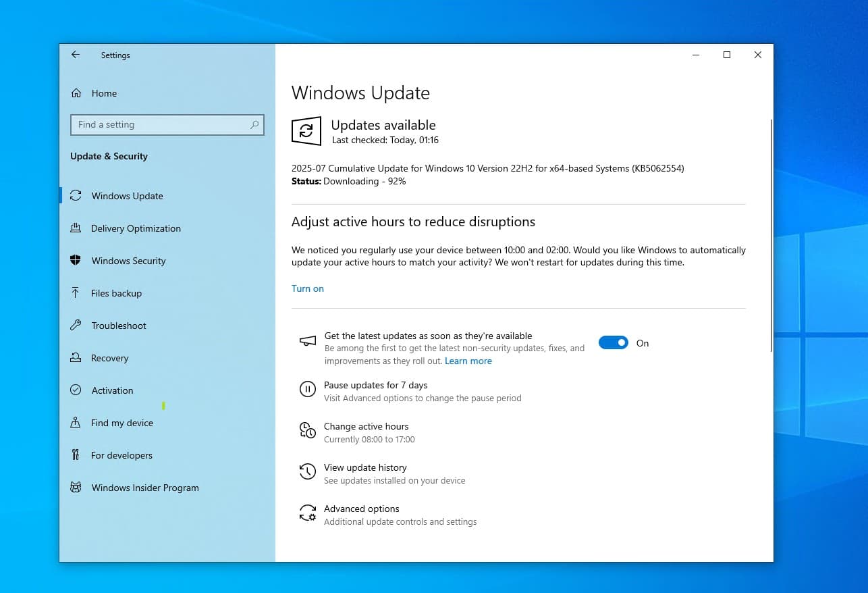
Task: Click the Pause updates icon
Action: point(307,389)
